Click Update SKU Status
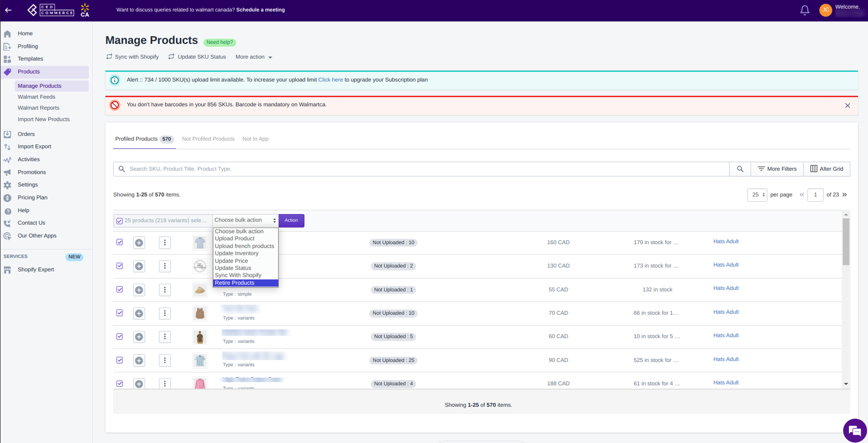 pyautogui.click(x=197, y=57)
